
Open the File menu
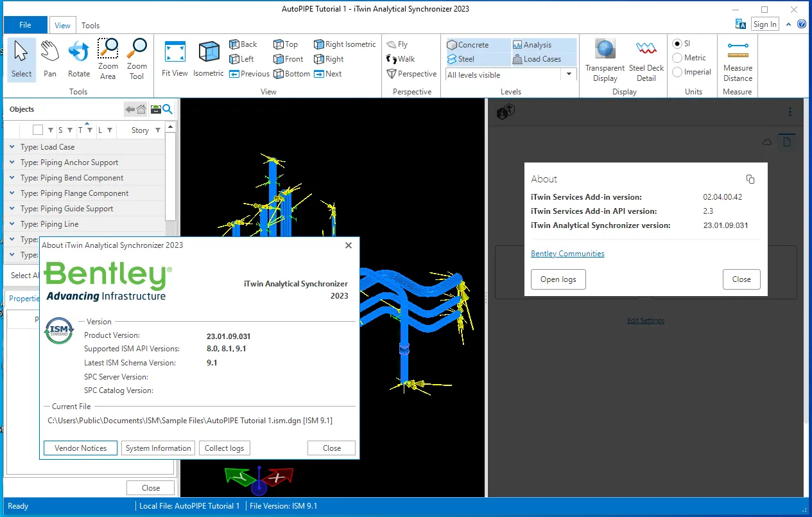[25, 25]
